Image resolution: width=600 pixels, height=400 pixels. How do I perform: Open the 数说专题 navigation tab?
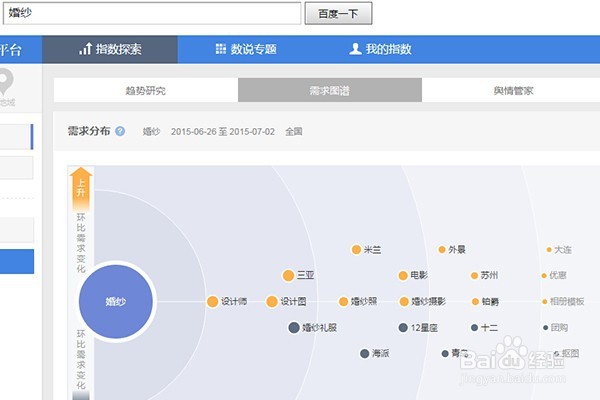[246, 49]
